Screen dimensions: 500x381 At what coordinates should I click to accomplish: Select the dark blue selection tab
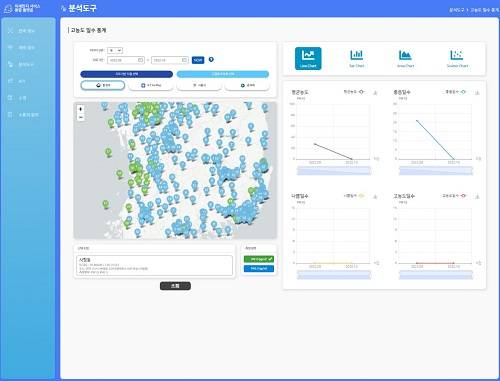[127, 74]
